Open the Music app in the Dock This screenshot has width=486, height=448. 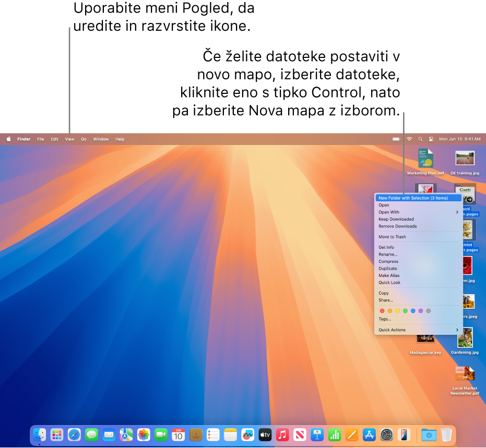(283, 435)
